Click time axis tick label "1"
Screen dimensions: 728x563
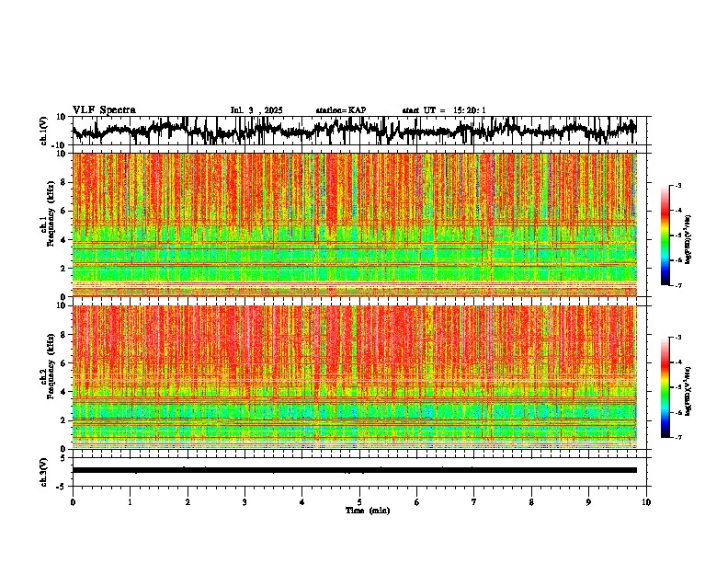click(131, 502)
